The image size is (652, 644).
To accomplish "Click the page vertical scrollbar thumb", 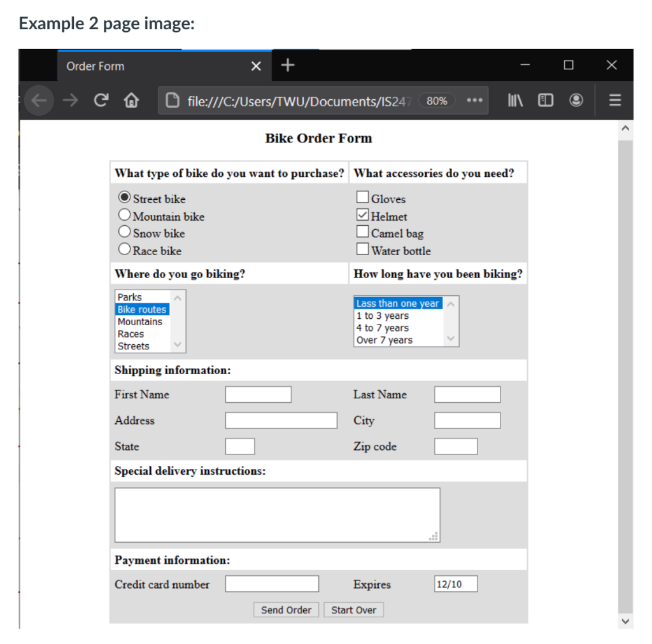I will tap(625, 377).
